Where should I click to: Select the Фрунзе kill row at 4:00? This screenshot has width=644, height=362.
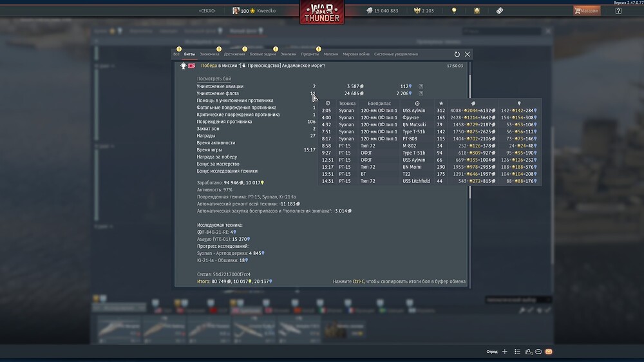[429, 117]
